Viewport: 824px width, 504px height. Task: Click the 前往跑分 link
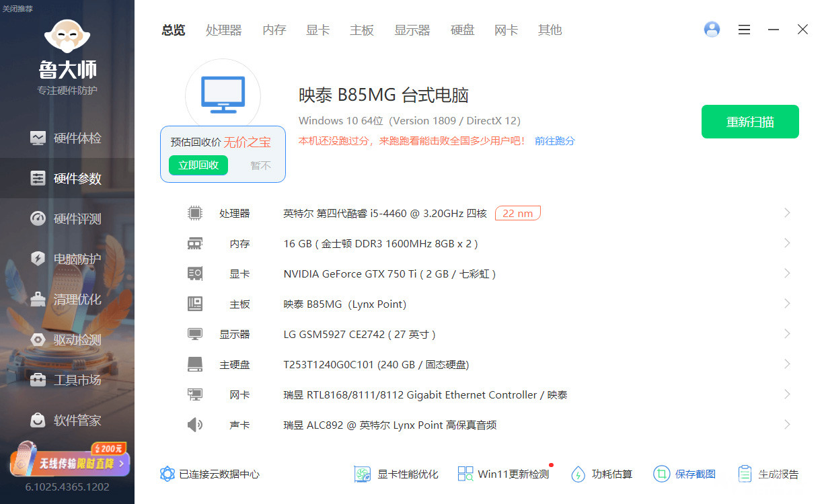555,141
